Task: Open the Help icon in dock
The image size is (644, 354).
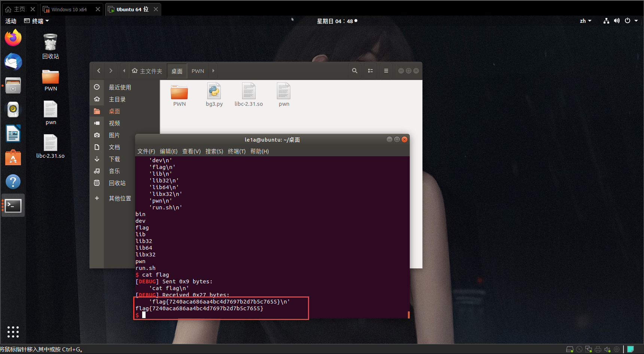Action: [x=13, y=182]
